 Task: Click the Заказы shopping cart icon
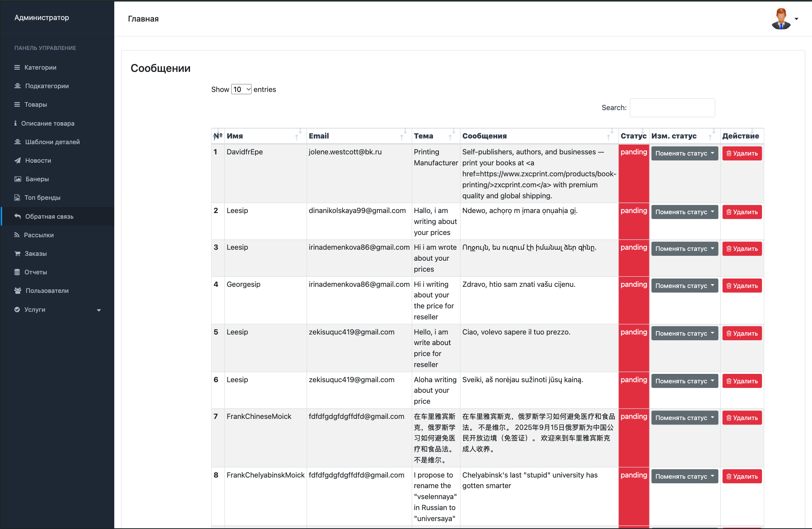tap(17, 254)
